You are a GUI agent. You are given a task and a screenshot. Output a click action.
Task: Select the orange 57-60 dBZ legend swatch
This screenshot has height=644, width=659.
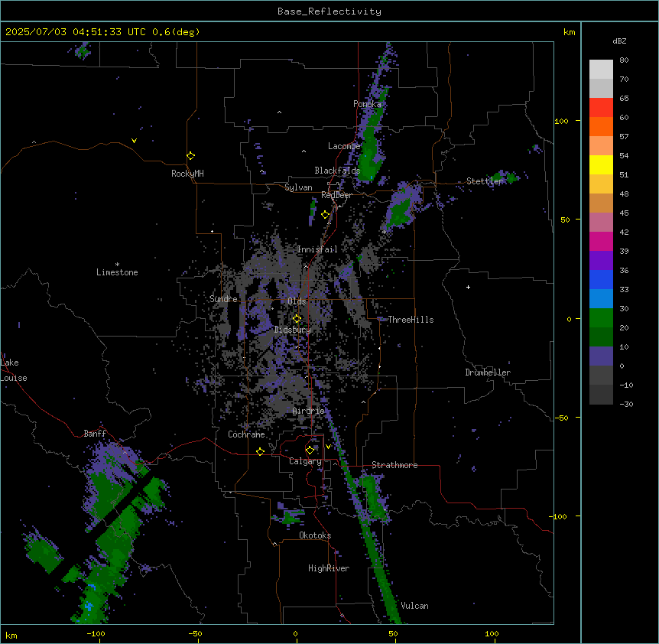tap(601, 126)
